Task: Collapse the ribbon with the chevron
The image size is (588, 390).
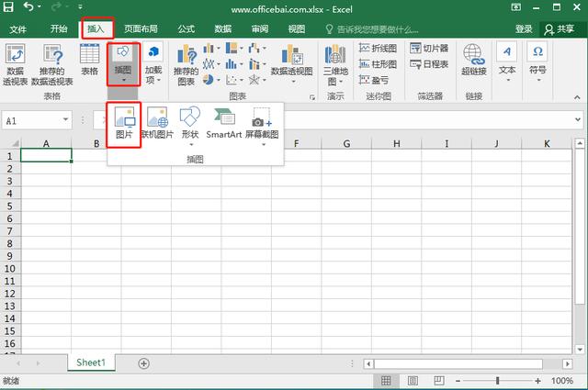Action: (577, 97)
